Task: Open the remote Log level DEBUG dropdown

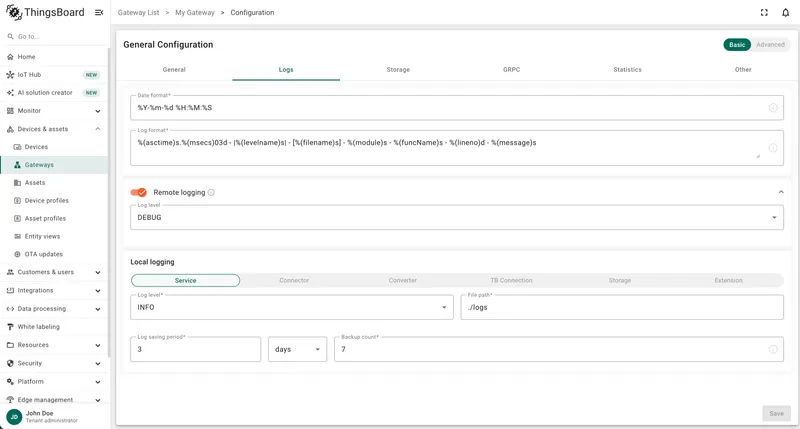Action: click(x=457, y=217)
